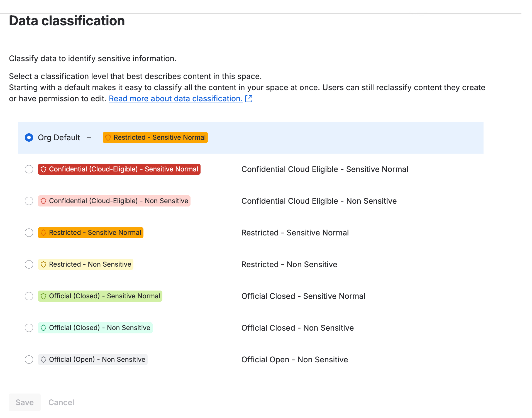Image resolution: width=532 pixels, height=418 pixels.
Task: Click shield icon in Official (Closed) Sensitive Normal badge
Action: (43, 296)
